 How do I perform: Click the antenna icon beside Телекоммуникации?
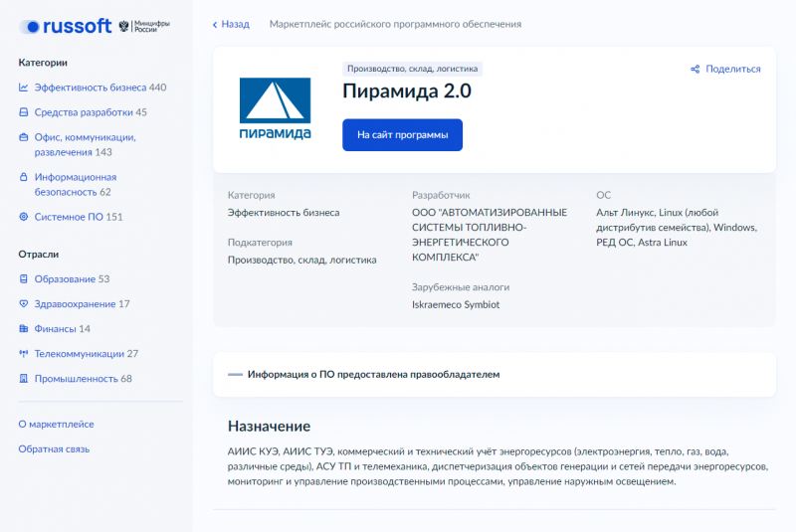tap(23, 353)
